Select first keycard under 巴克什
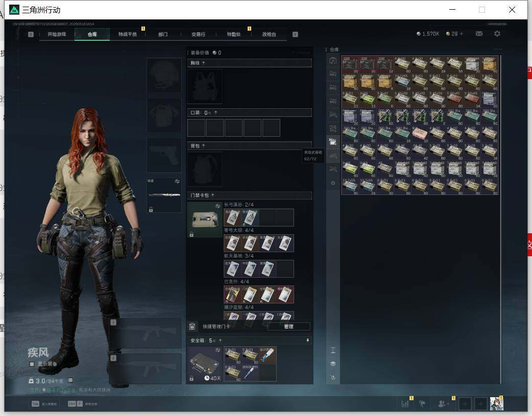 [233, 295]
